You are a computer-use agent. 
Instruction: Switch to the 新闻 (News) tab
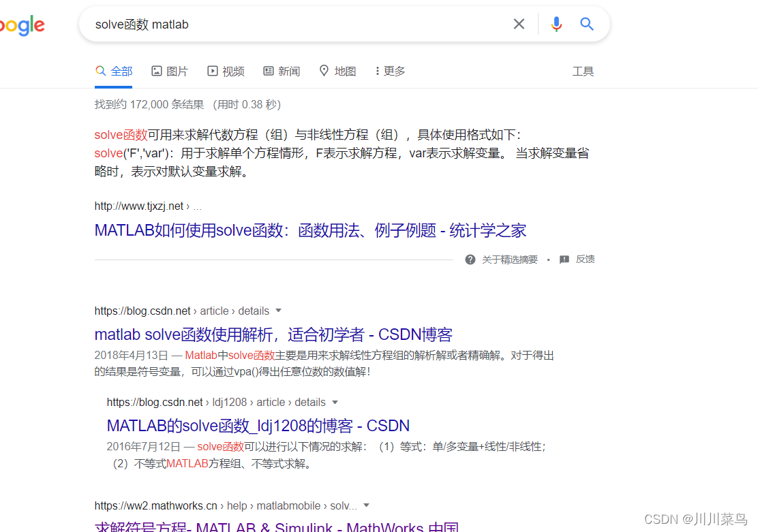click(282, 70)
